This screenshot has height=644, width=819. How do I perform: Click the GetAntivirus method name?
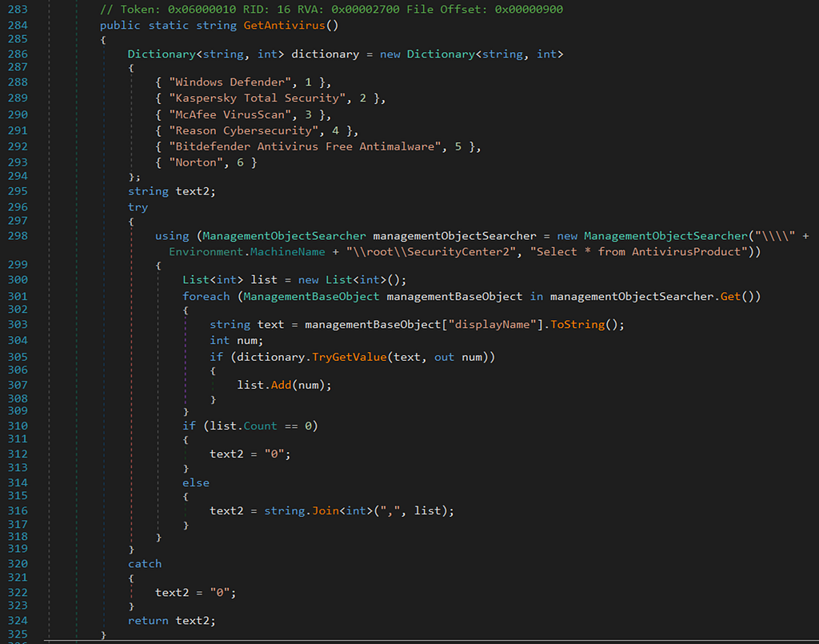click(x=284, y=25)
